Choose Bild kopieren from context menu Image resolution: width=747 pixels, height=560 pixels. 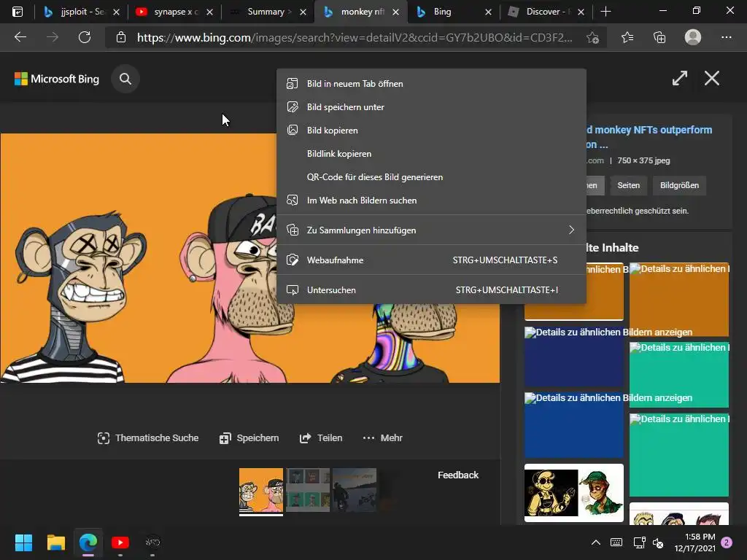pyautogui.click(x=431, y=130)
